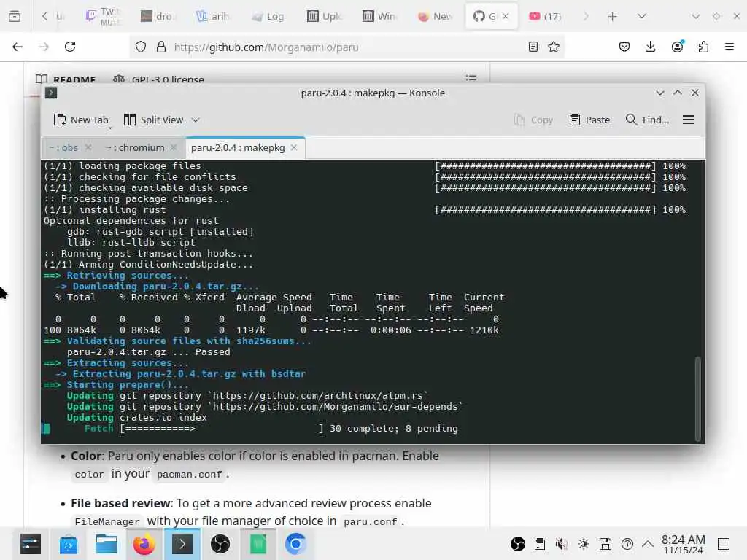Image resolution: width=747 pixels, height=560 pixels.
Task: Click Firefox back navigation arrow
Action: (x=18, y=47)
